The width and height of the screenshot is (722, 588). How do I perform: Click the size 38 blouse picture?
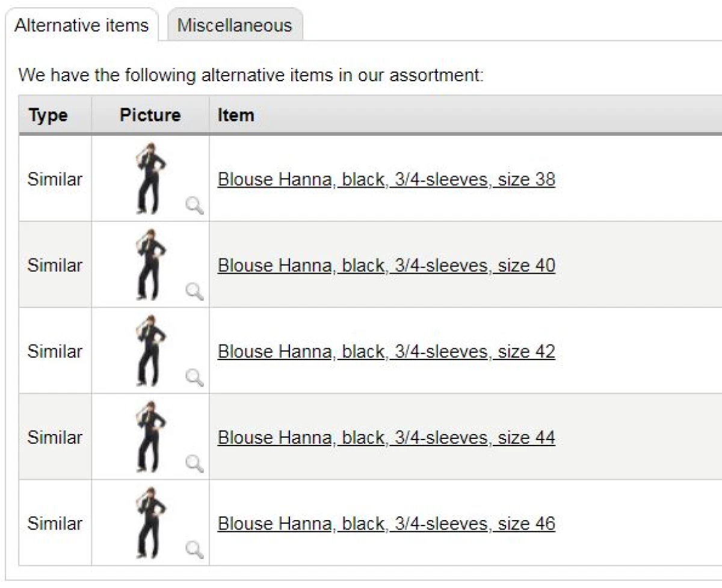(150, 179)
